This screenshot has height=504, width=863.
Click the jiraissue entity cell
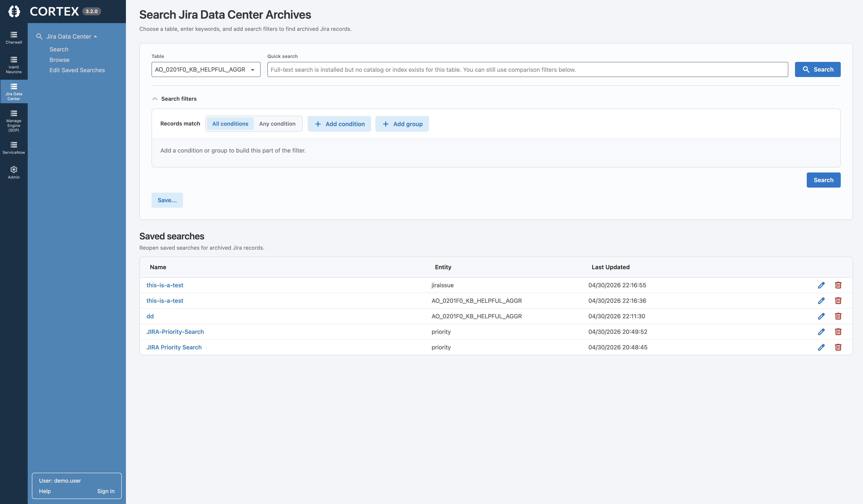pyautogui.click(x=442, y=285)
